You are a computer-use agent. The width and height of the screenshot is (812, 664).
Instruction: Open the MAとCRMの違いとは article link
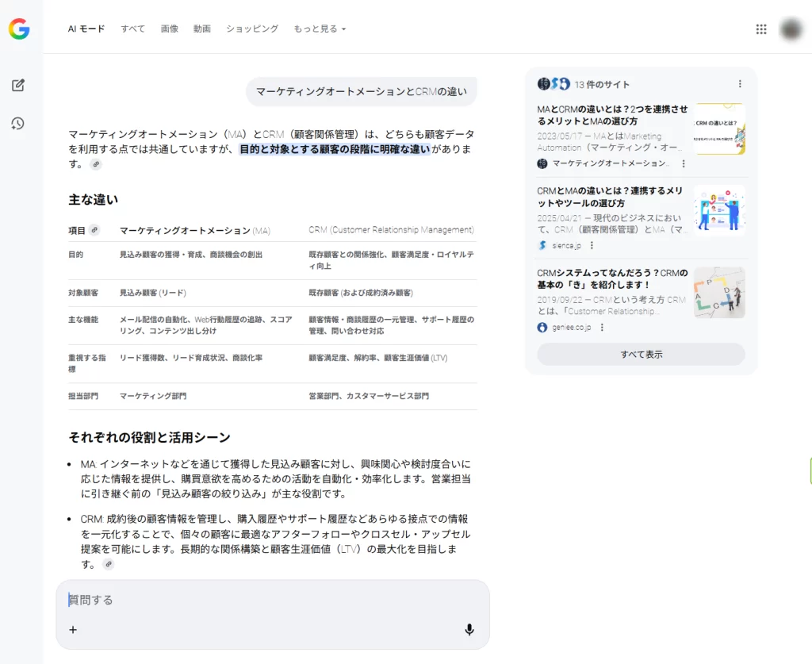tap(609, 109)
